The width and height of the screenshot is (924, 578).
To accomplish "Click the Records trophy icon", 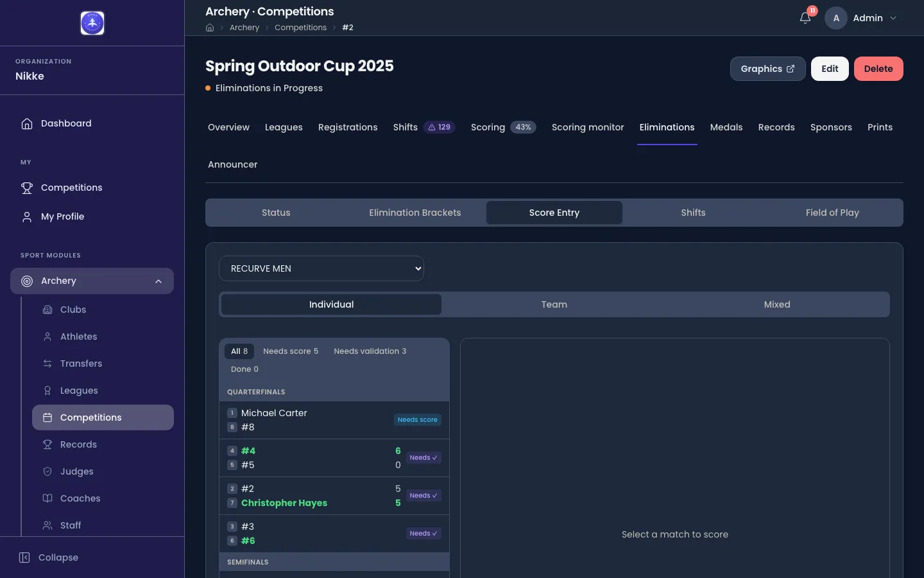I will click(x=47, y=444).
